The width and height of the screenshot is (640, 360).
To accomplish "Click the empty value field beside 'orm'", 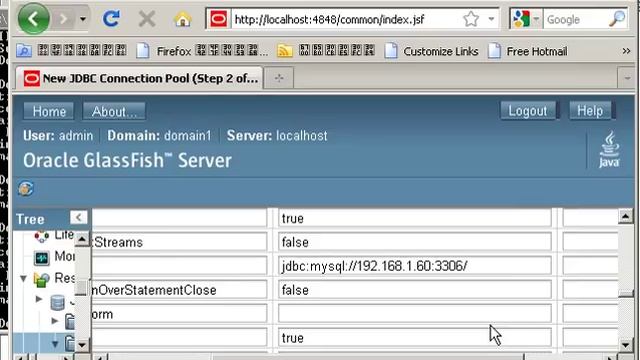I will (415, 314).
